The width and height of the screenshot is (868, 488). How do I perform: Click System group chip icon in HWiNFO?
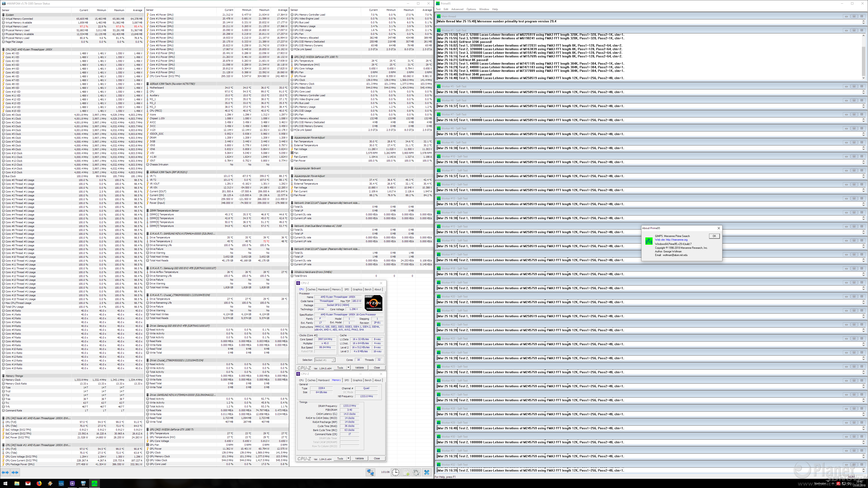tap(3, 15)
